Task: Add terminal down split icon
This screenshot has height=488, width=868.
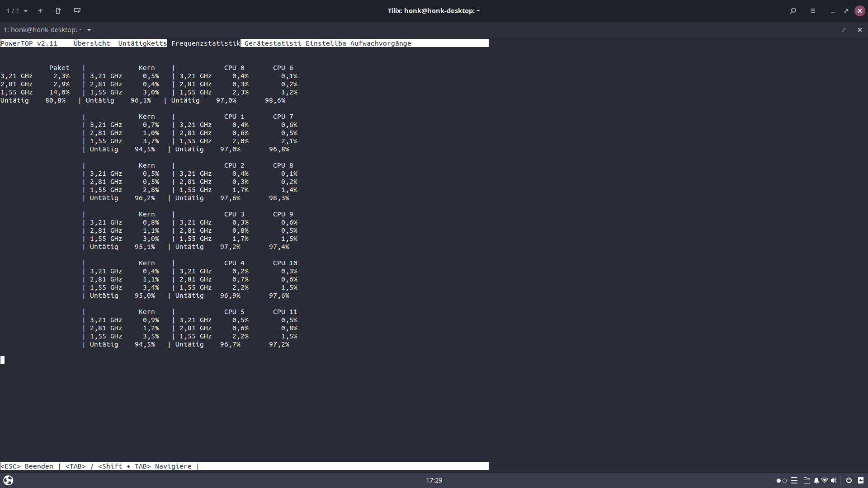Action: point(77,11)
